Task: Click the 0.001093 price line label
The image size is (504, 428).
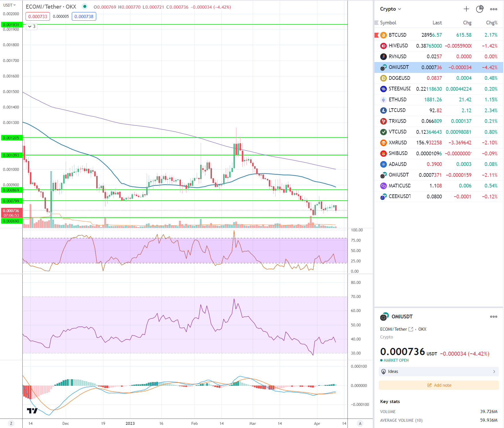Action: click(11, 155)
